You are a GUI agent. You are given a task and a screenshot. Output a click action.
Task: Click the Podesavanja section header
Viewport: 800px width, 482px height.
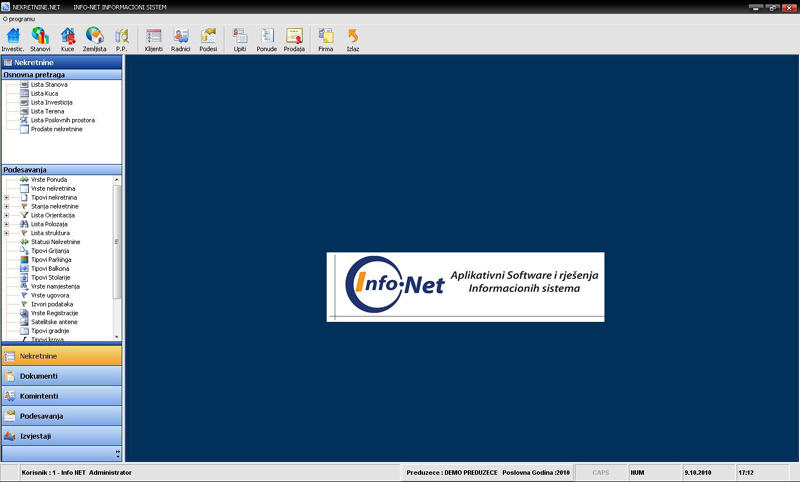click(62, 170)
